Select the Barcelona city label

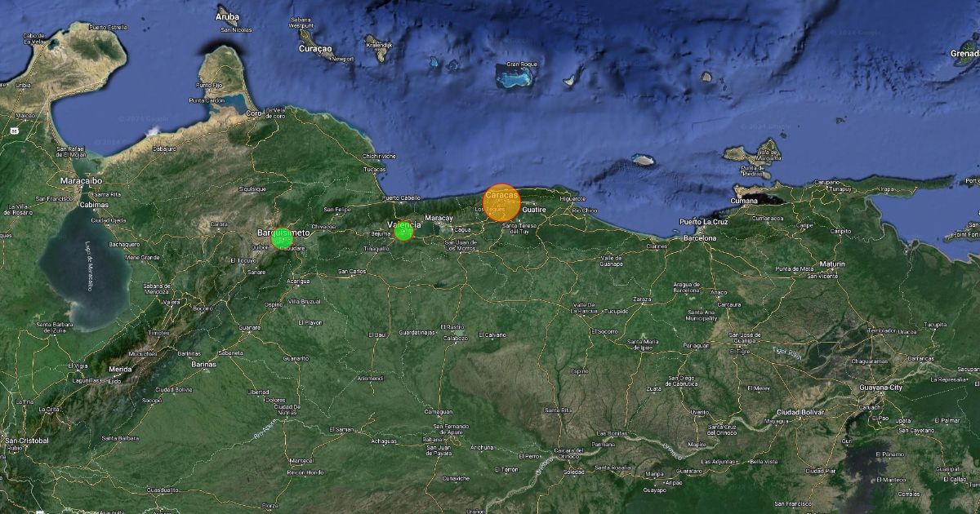(x=700, y=238)
